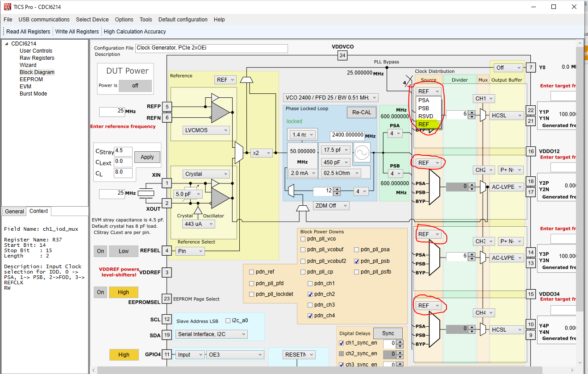Screen dimensions: 588x374
Task: Click the Y0 pin 7 box
Action: coord(530,67)
